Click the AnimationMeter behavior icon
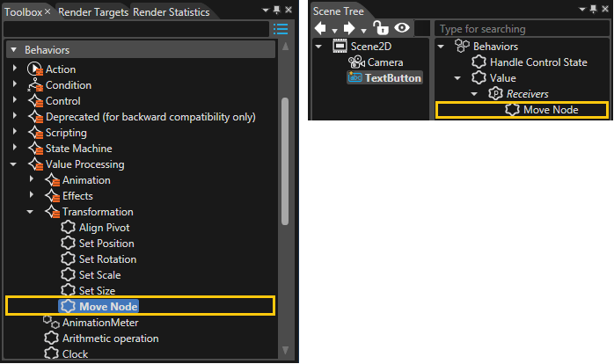 click(x=51, y=323)
